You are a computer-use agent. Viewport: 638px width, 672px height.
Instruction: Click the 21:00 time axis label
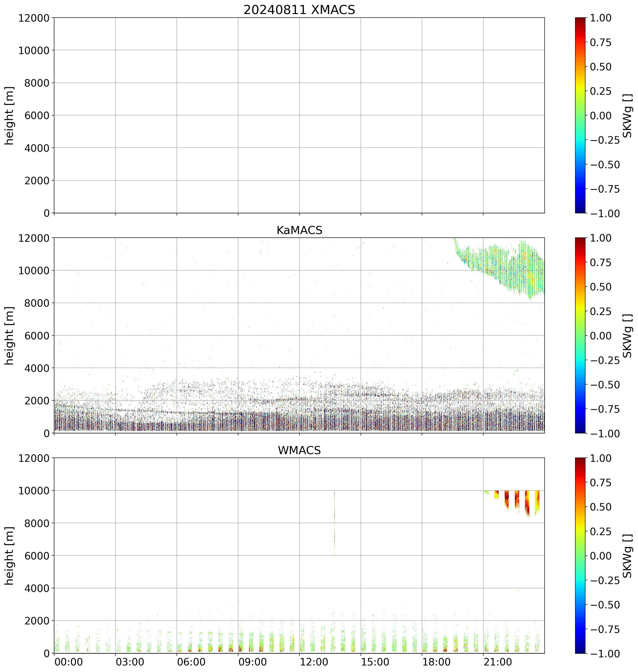pyautogui.click(x=498, y=662)
